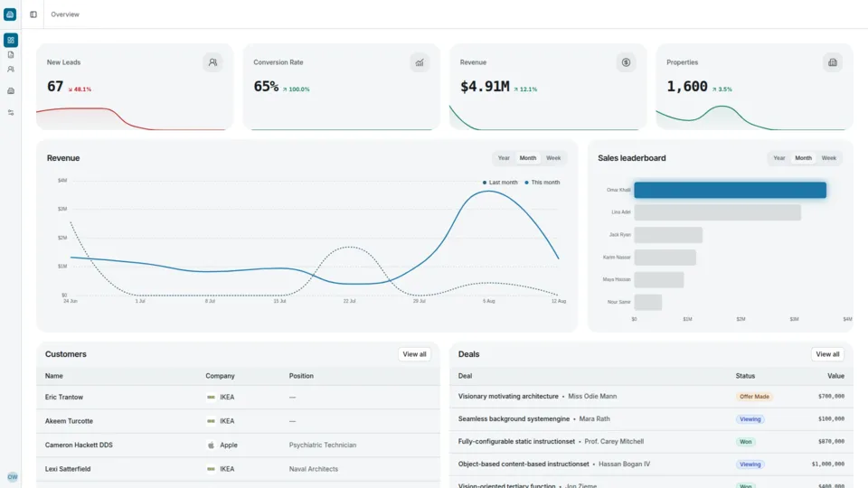Screen dimensions: 868x488
Task: Click the Status column header in Deals
Action: tap(745, 376)
